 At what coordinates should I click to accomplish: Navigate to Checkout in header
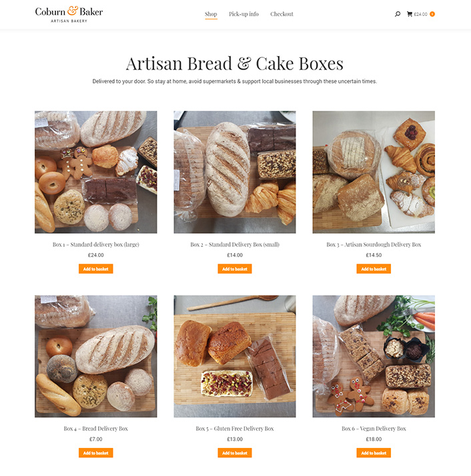coord(282,14)
